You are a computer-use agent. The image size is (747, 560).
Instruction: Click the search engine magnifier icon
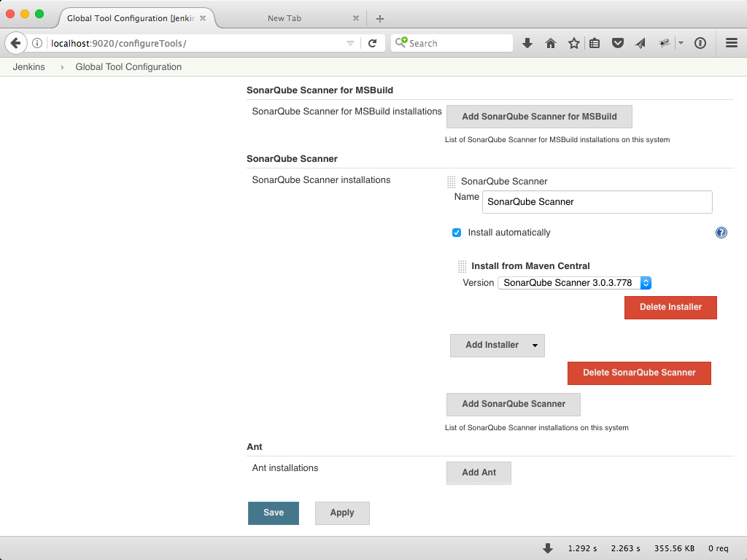click(x=401, y=42)
